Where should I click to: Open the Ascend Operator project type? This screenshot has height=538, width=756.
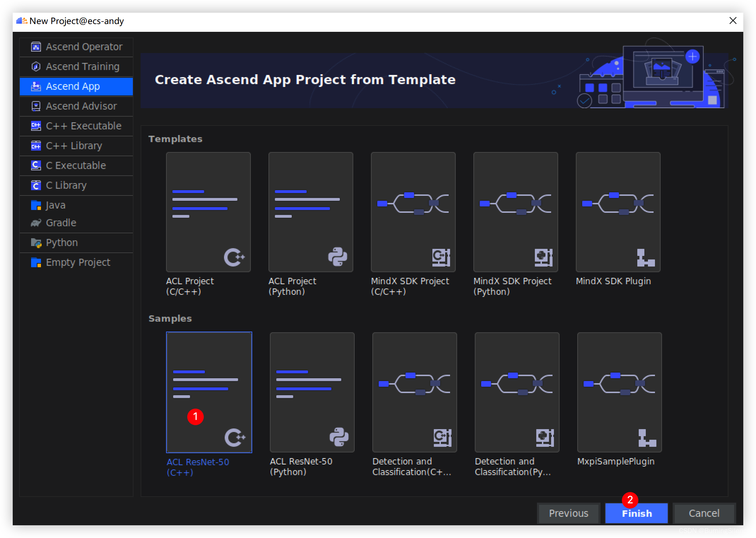point(76,47)
